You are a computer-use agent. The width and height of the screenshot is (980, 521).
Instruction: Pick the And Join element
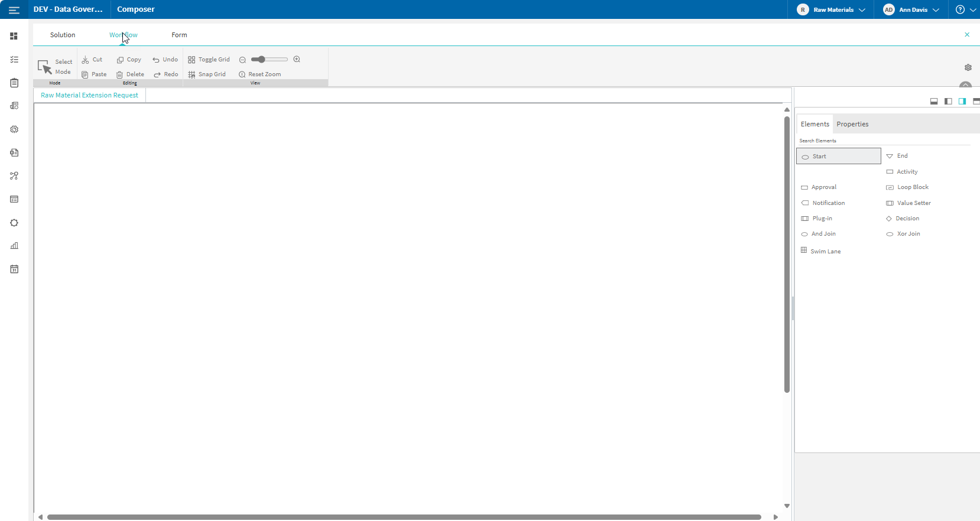pos(818,234)
